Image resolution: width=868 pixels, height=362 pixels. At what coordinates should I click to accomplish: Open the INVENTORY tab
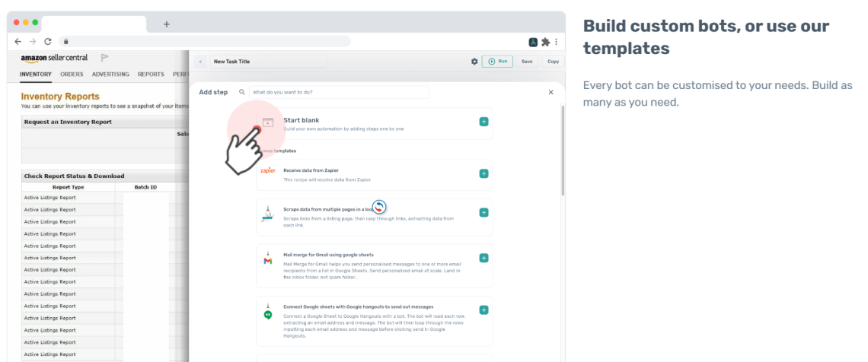[36, 74]
